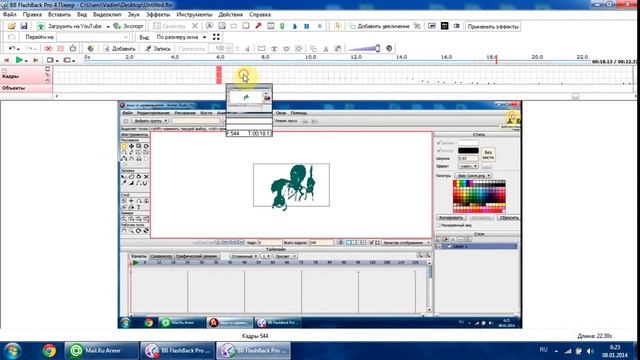The height and width of the screenshot is (360, 640).
Task: Toggle the top lock icon on Frames track
Action: click(x=48, y=69)
